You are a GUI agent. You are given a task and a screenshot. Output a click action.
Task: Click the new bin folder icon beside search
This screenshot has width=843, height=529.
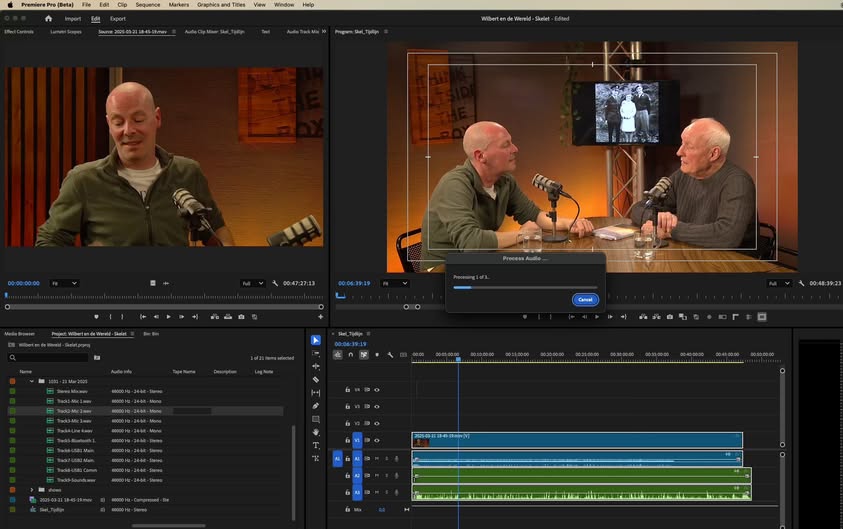click(97, 357)
